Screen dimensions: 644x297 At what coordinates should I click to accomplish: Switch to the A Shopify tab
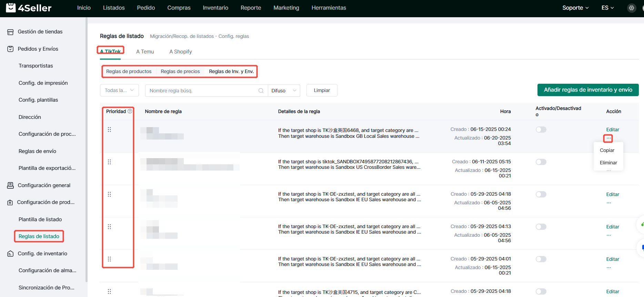point(181,52)
